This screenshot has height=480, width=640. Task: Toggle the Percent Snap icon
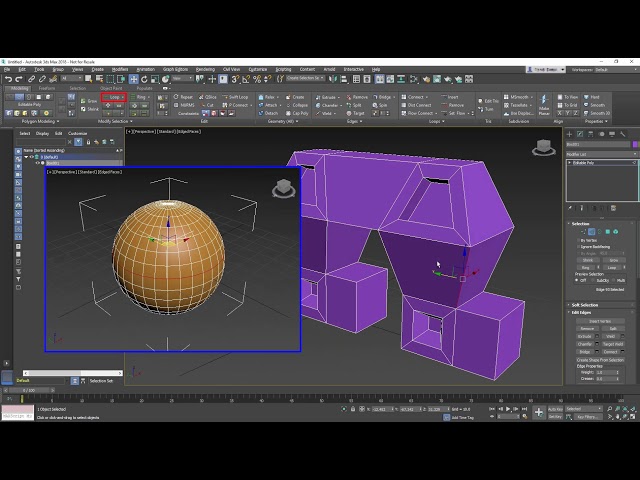tap(257, 79)
